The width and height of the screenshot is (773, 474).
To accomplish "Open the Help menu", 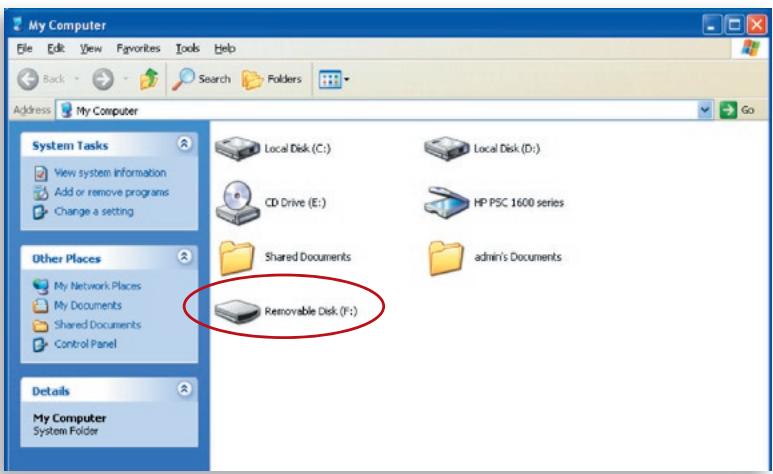I will coord(225,48).
